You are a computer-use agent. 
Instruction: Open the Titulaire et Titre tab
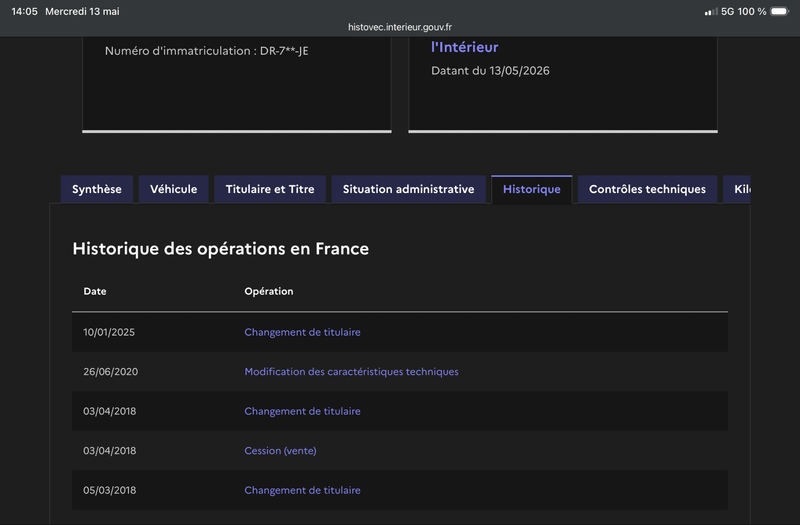[x=270, y=189]
